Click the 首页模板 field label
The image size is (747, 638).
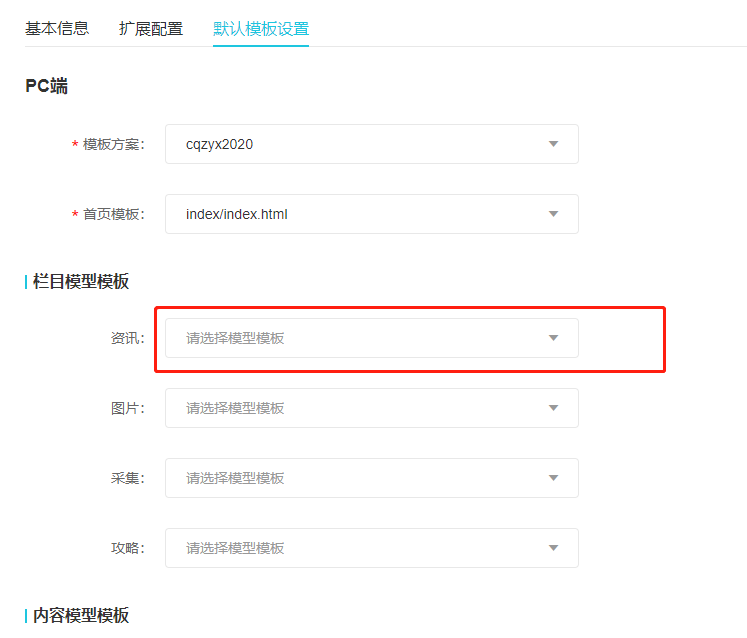click(x=113, y=214)
